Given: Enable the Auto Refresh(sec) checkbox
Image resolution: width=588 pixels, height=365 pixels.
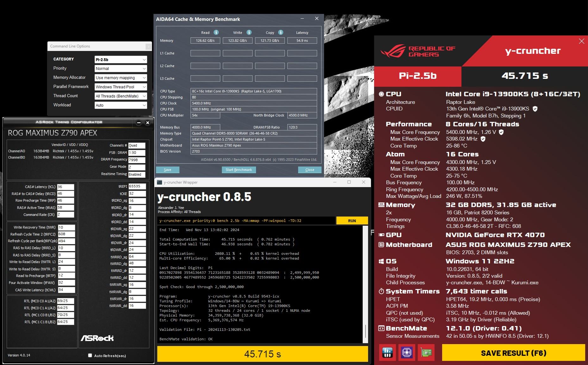Looking at the screenshot, I should click(x=90, y=356).
